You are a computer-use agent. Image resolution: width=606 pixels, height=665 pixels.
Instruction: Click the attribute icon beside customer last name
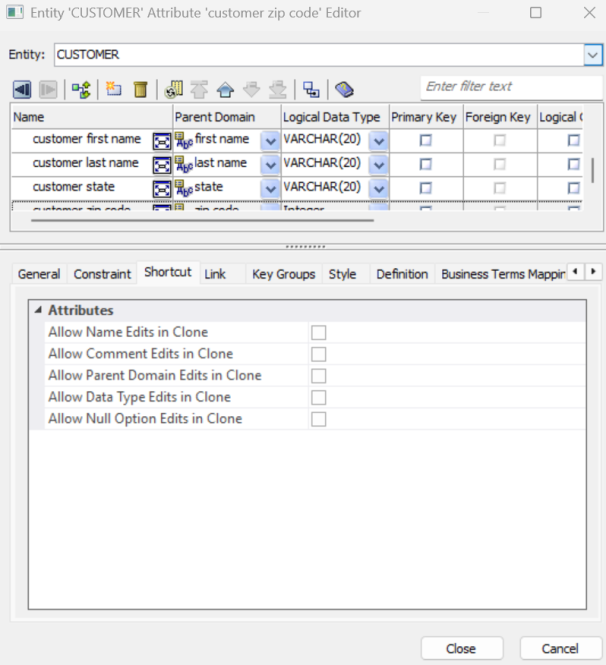(x=162, y=165)
